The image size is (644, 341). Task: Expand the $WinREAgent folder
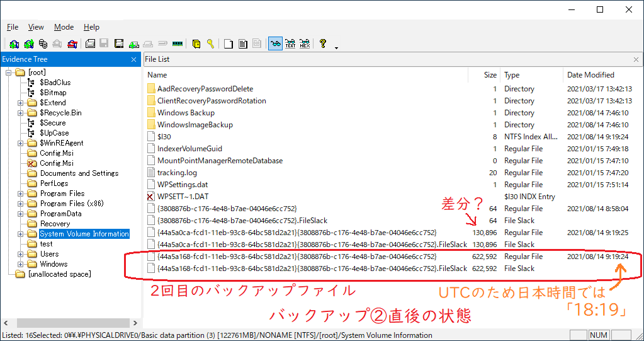coord(21,143)
